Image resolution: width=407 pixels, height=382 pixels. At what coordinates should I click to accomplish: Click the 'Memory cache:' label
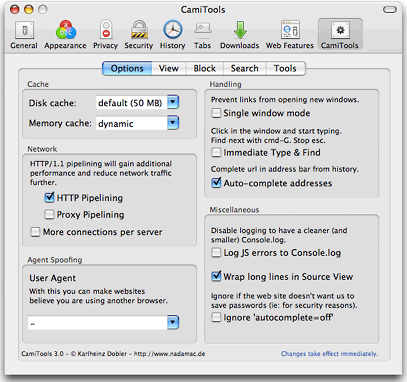(x=60, y=123)
